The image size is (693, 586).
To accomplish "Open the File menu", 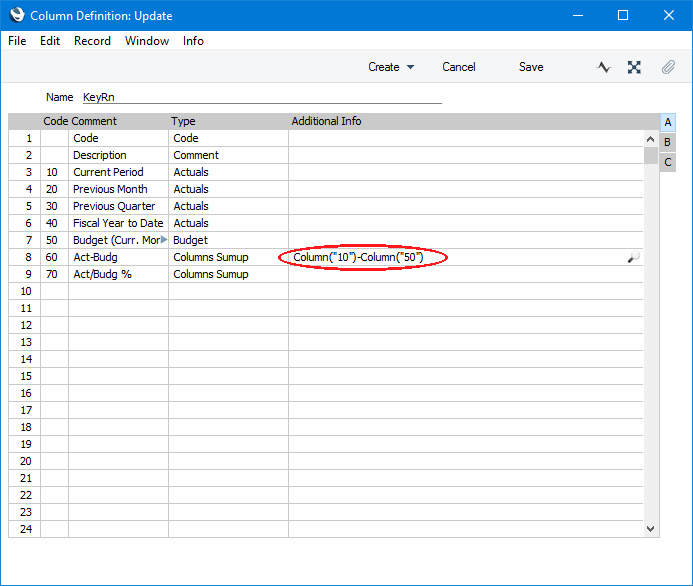I will tap(17, 41).
